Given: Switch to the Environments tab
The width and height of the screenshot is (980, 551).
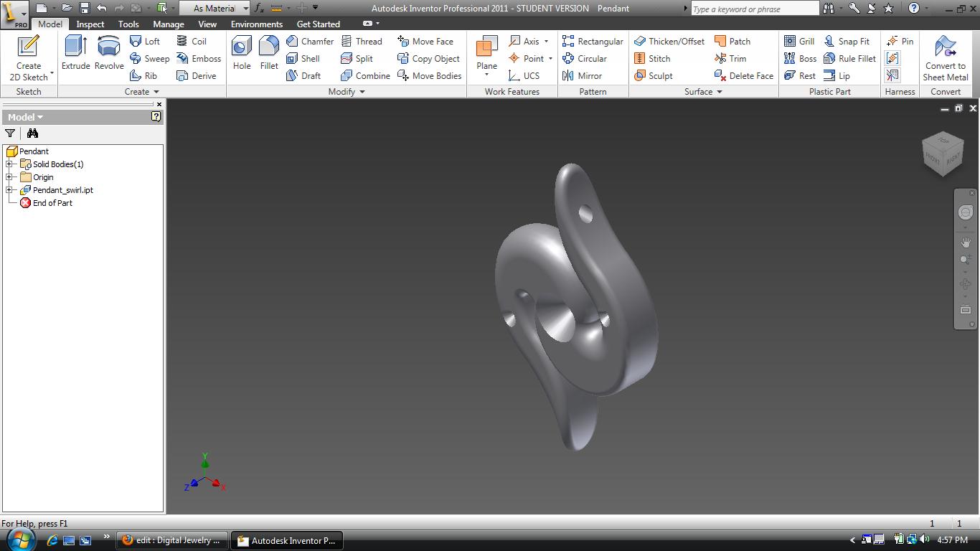Looking at the screenshot, I should pyautogui.click(x=257, y=24).
